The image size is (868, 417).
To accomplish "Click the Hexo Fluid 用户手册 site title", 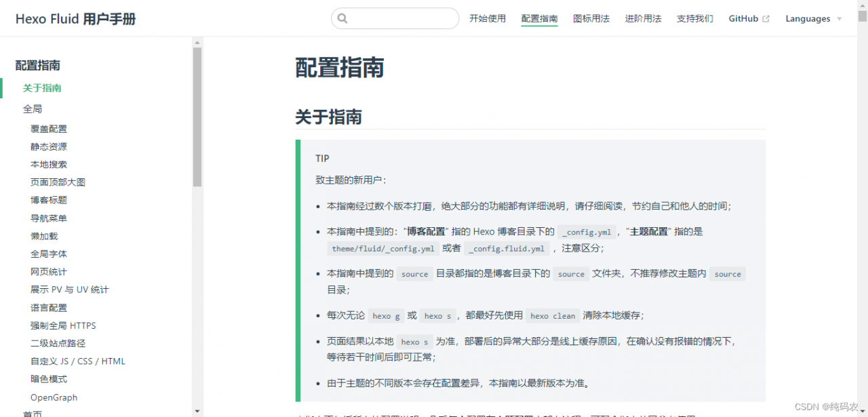I will tap(76, 19).
